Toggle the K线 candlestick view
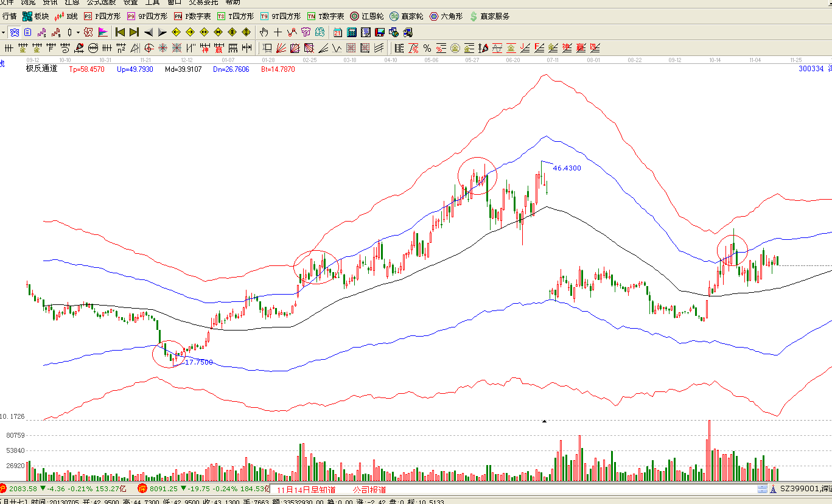The width and height of the screenshot is (832, 504). coord(66,16)
